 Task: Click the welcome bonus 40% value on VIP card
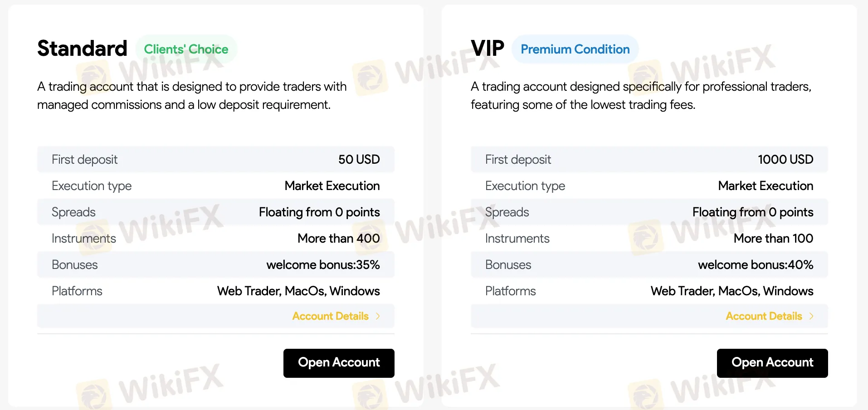coord(756,264)
